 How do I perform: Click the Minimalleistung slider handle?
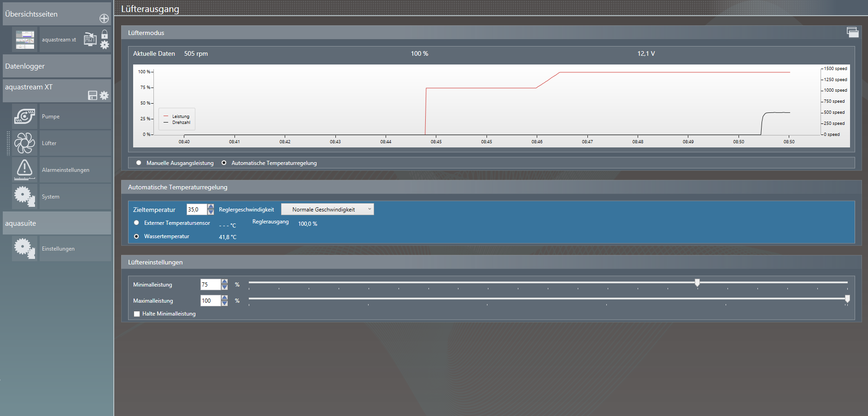pos(697,282)
